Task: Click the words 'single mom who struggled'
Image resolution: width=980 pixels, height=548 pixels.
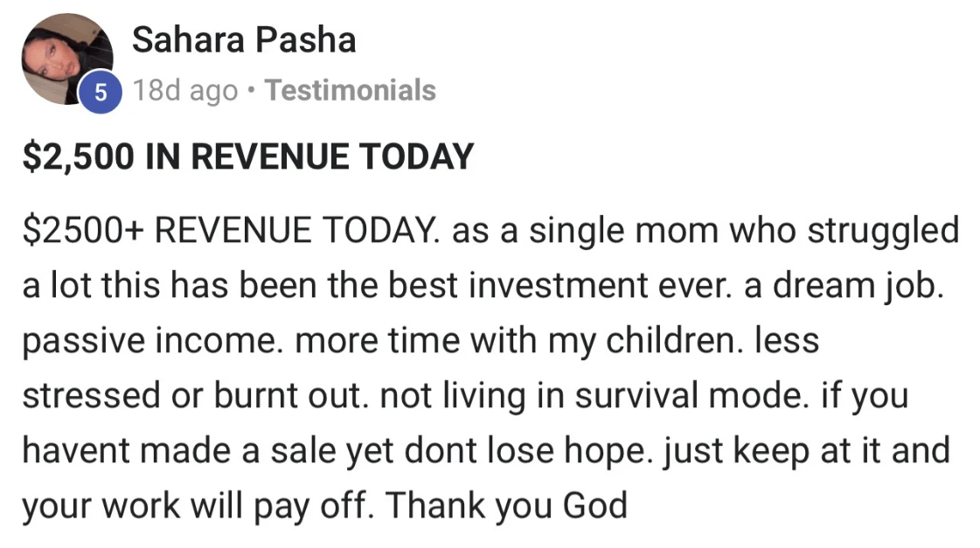Action: coord(744,231)
